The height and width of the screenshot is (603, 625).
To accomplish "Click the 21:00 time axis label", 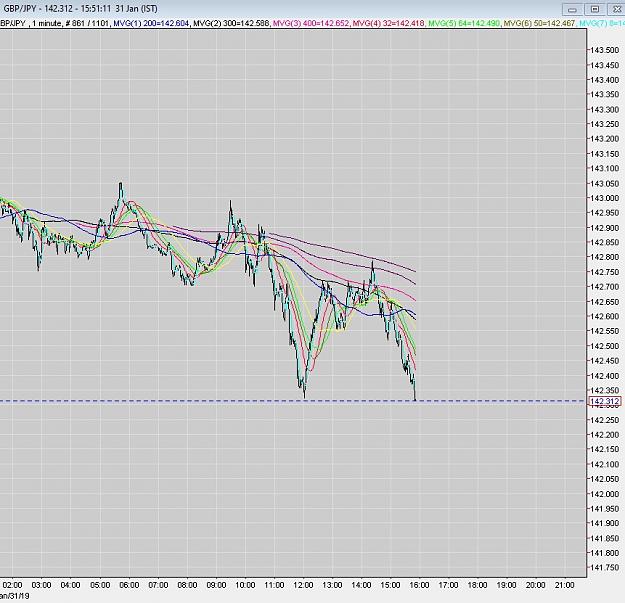I will pos(564,585).
